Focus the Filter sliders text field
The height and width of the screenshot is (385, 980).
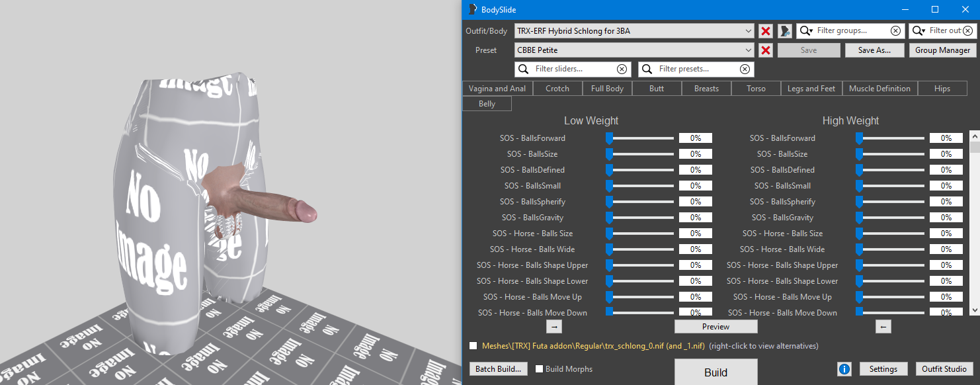click(x=574, y=69)
